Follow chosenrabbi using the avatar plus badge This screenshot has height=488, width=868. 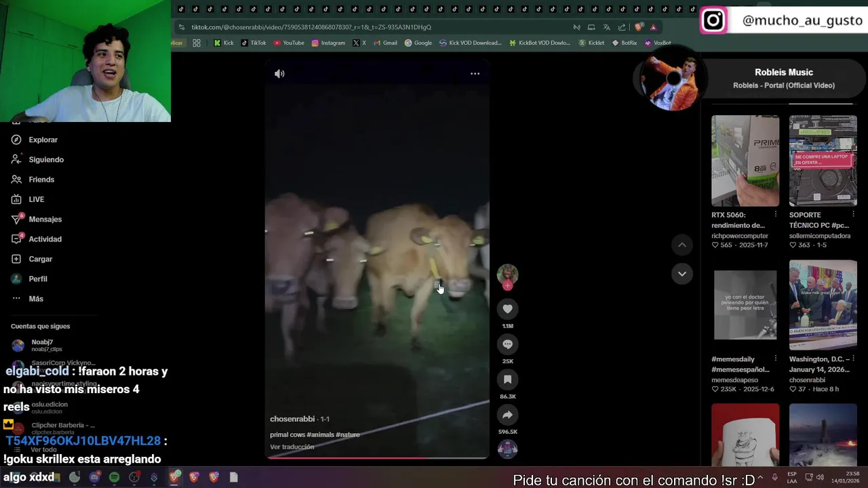point(507,286)
